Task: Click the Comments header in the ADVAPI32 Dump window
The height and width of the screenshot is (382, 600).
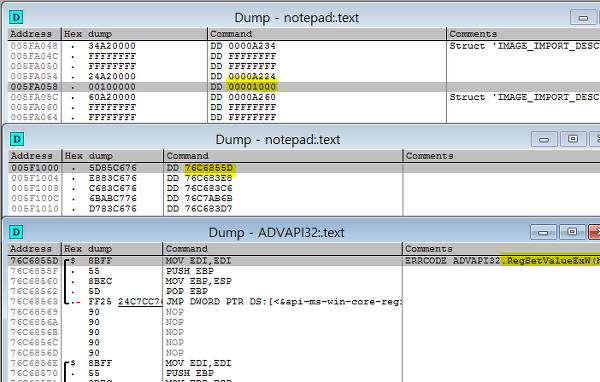Action: click(501, 249)
